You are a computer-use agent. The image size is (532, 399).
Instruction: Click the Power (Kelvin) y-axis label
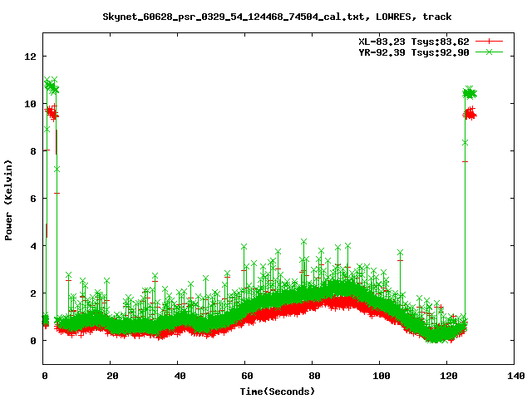click(x=8, y=200)
